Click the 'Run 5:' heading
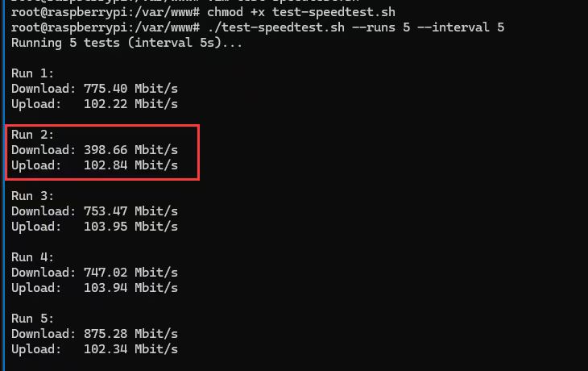This screenshot has width=588, height=371. (x=33, y=319)
